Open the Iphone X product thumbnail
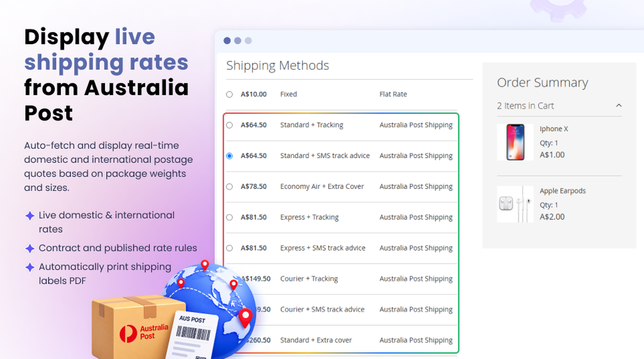Image resolution: width=644 pixels, height=359 pixels. (515, 142)
